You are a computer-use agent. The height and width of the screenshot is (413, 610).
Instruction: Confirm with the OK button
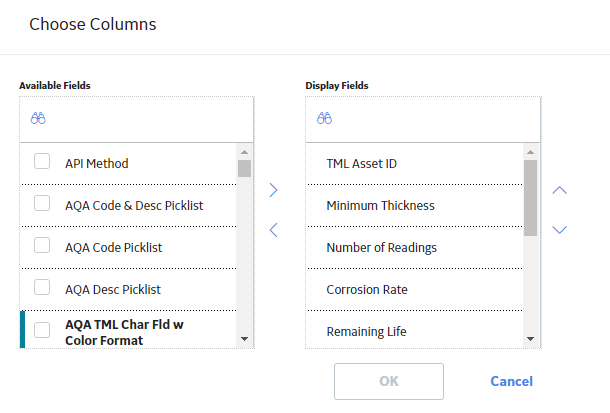coord(389,381)
